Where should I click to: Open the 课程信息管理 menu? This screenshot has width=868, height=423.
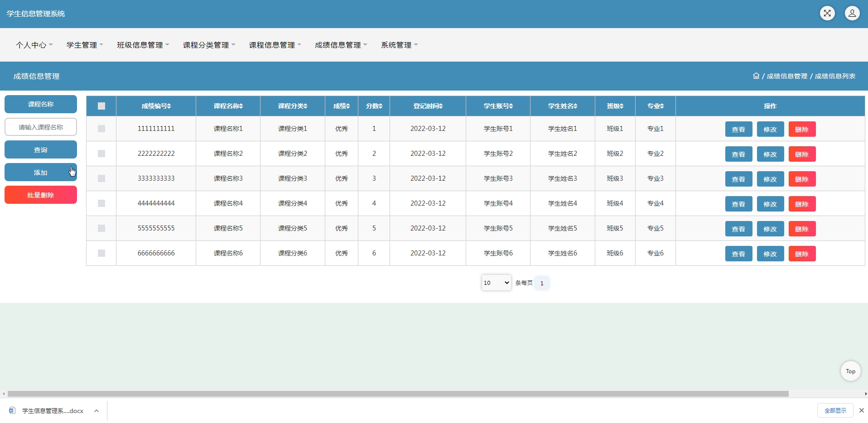(275, 45)
